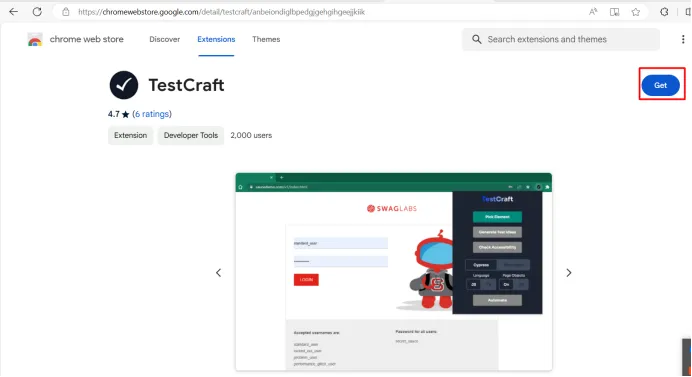Focus the Search extensions and themes field
Image resolution: width=692 pixels, height=377 pixels.
tap(561, 39)
